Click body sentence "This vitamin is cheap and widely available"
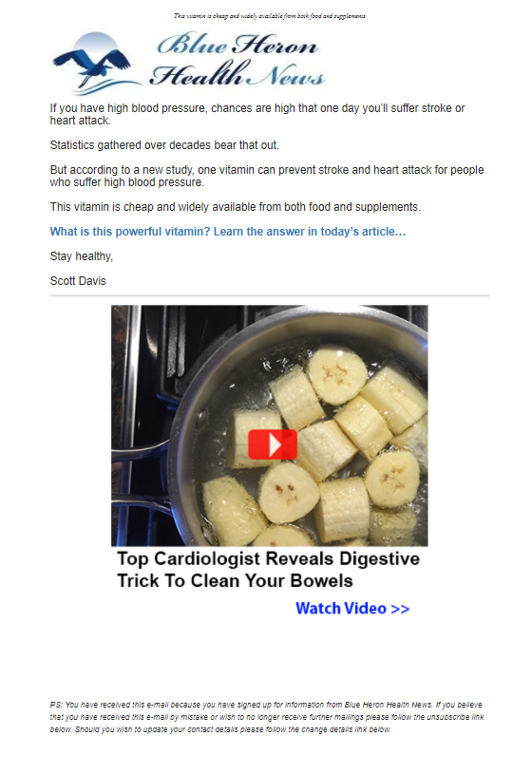 pyautogui.click(x=236, y=207)
